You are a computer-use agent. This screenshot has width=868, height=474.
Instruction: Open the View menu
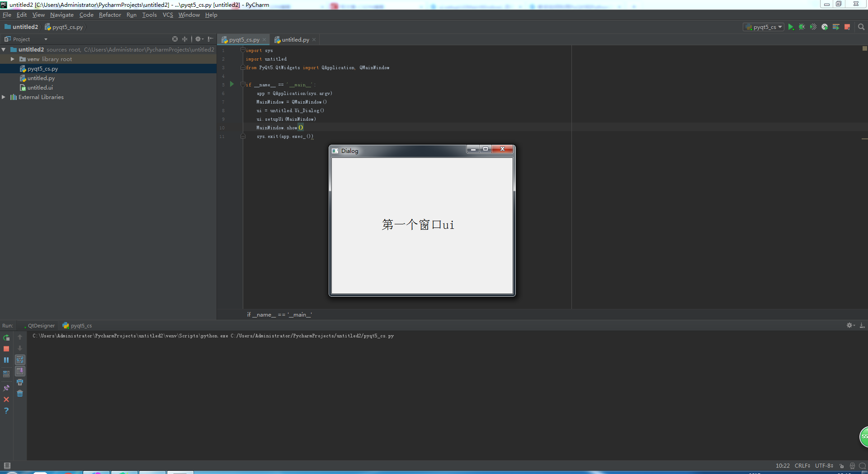(38, 15)
